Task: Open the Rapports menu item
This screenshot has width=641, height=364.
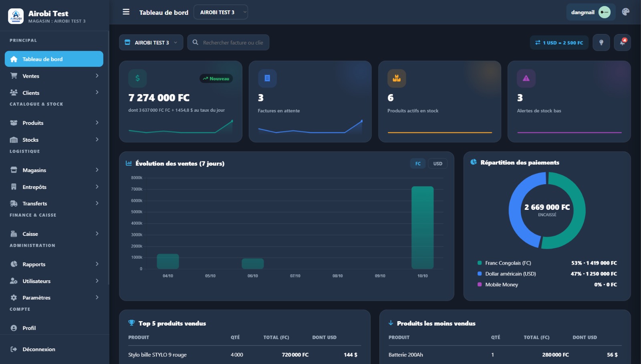Action: [54, 264]
